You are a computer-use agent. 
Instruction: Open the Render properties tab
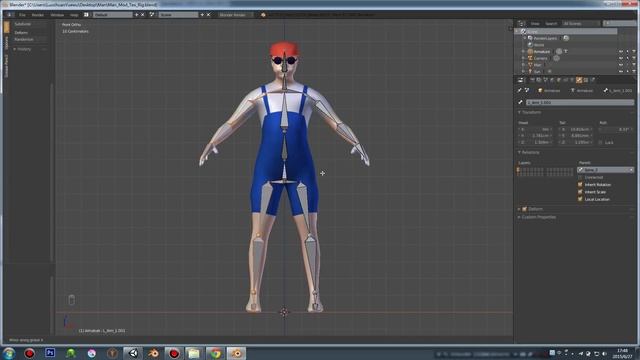point(532,80)
